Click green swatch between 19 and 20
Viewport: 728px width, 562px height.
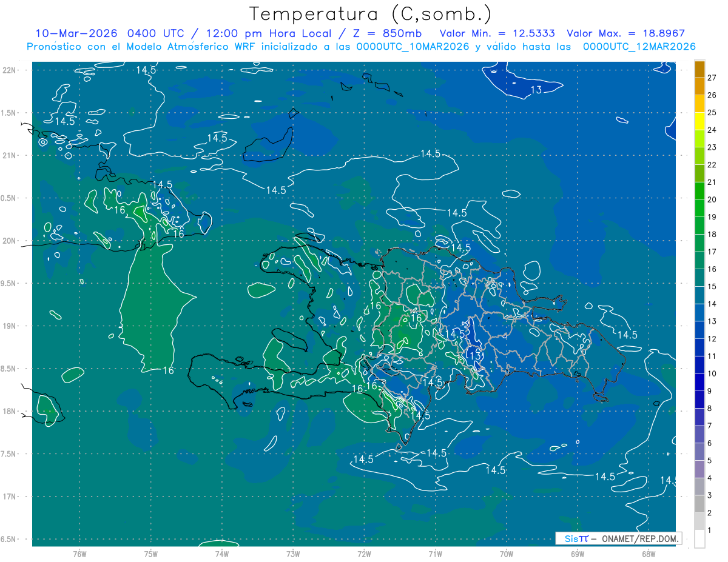coord(699,208)
